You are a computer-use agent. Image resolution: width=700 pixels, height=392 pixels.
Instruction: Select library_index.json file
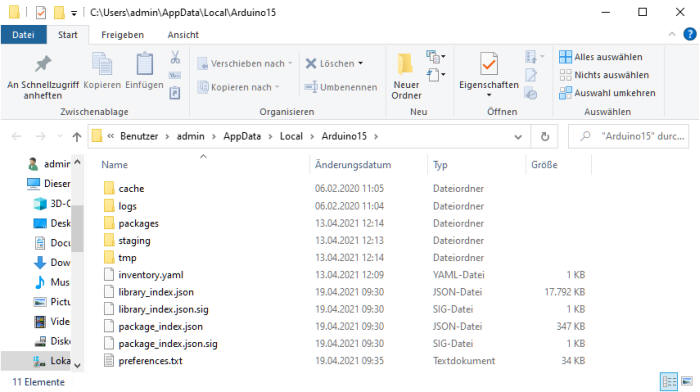156,292
